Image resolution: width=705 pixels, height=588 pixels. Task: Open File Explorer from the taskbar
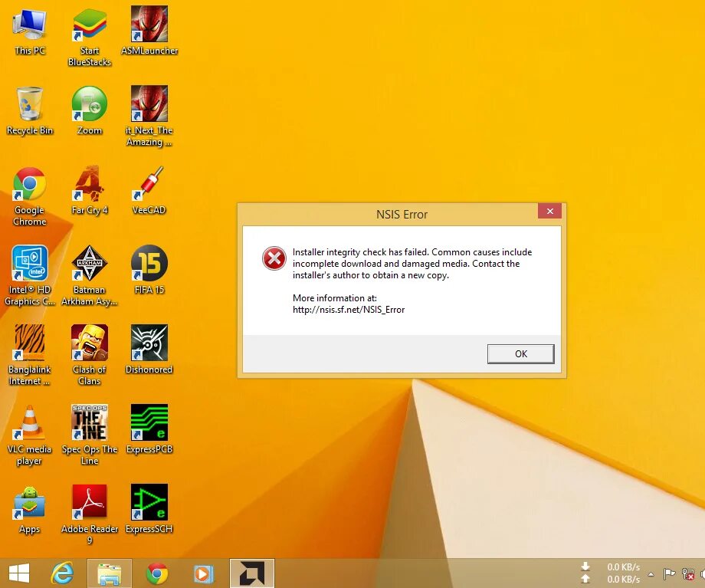(110, 573)
